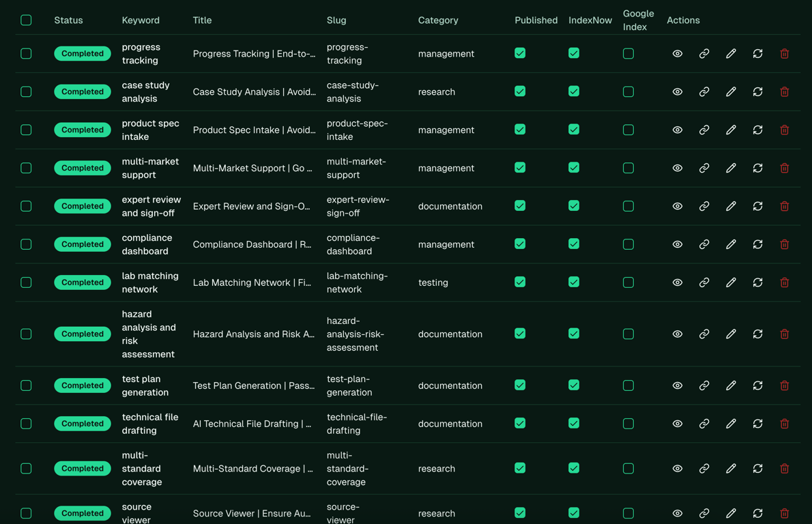This screenshot has width=812, height=524.
Task: Click the Title column header
Action: pyautogui.click(x=202, y=20)
